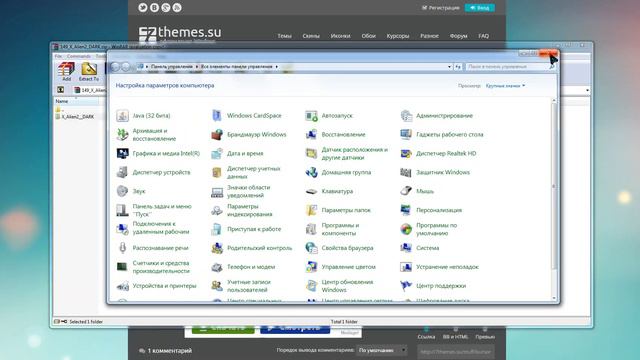
Task: Open the Дата и время icon
Action: point(217,153)
